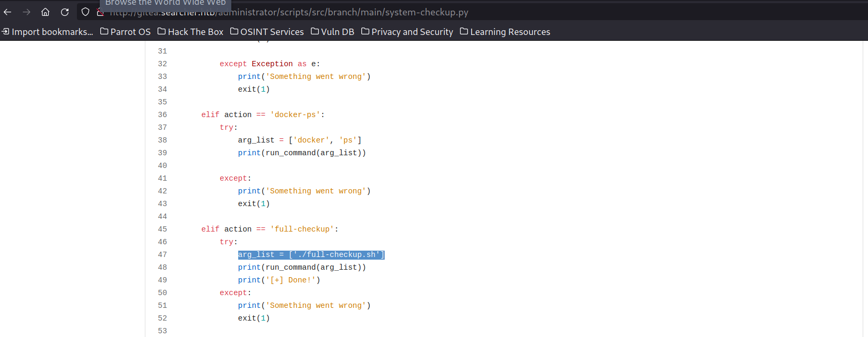Click line number 53 in the gutter

click(x=162, y=331)
